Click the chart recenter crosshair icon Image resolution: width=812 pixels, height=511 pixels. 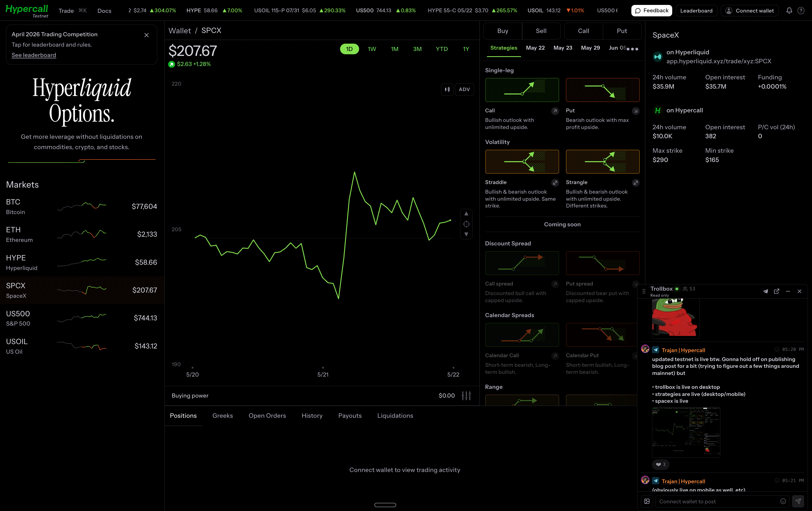pos(466,224)
